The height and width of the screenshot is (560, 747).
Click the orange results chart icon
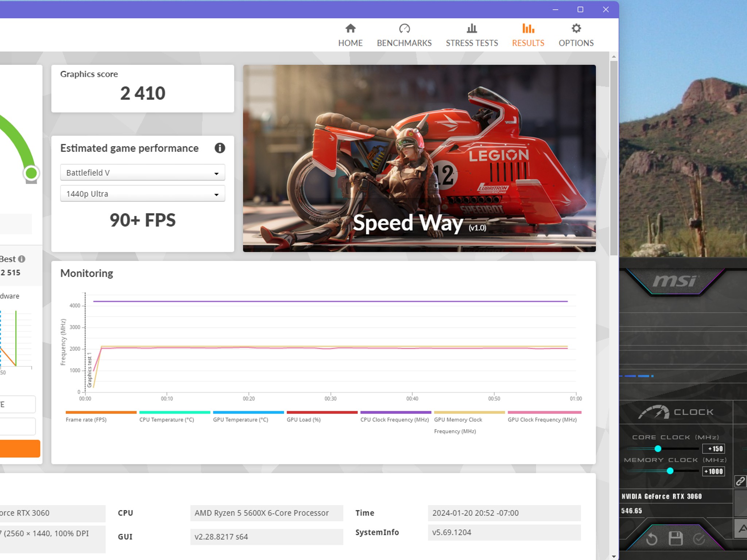pos(528,28)
